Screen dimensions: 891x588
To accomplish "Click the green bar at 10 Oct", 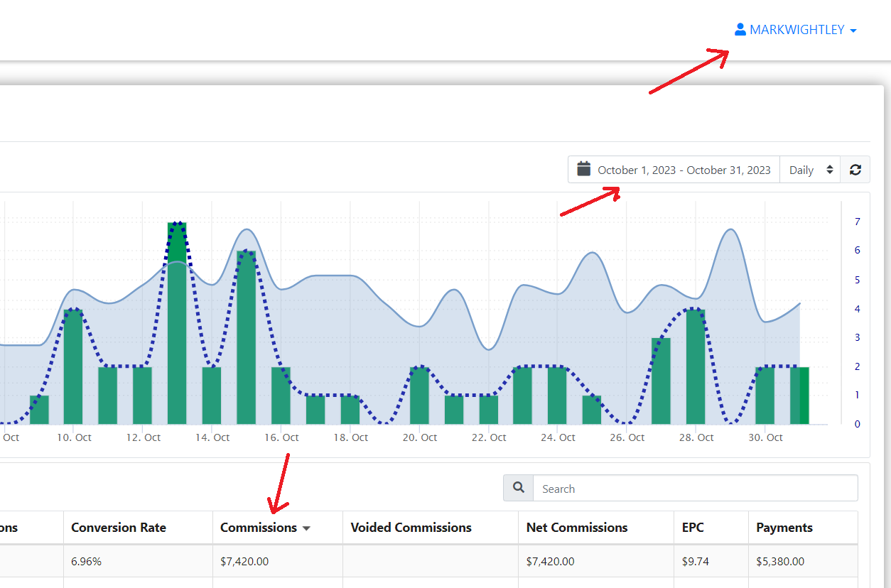I will point(73,369).
